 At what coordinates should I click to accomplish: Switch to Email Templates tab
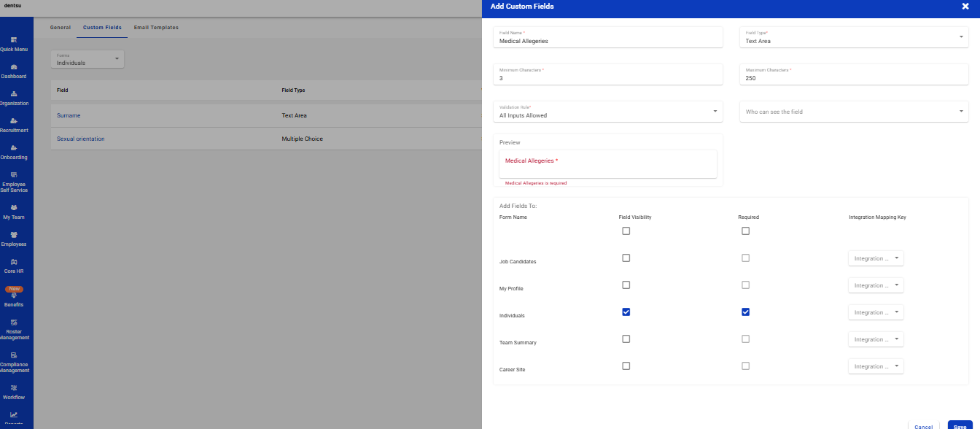click(156, 28)
